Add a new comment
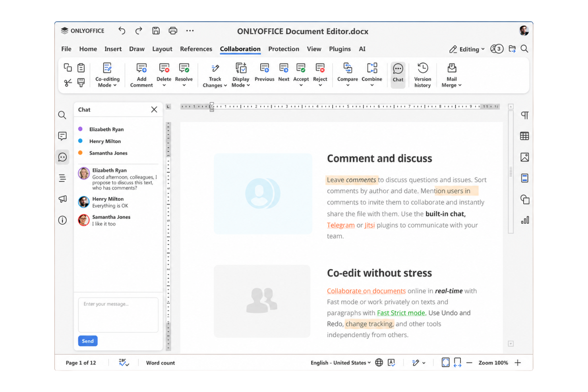The width and height of the screenshot is (588, 392). 141,75
